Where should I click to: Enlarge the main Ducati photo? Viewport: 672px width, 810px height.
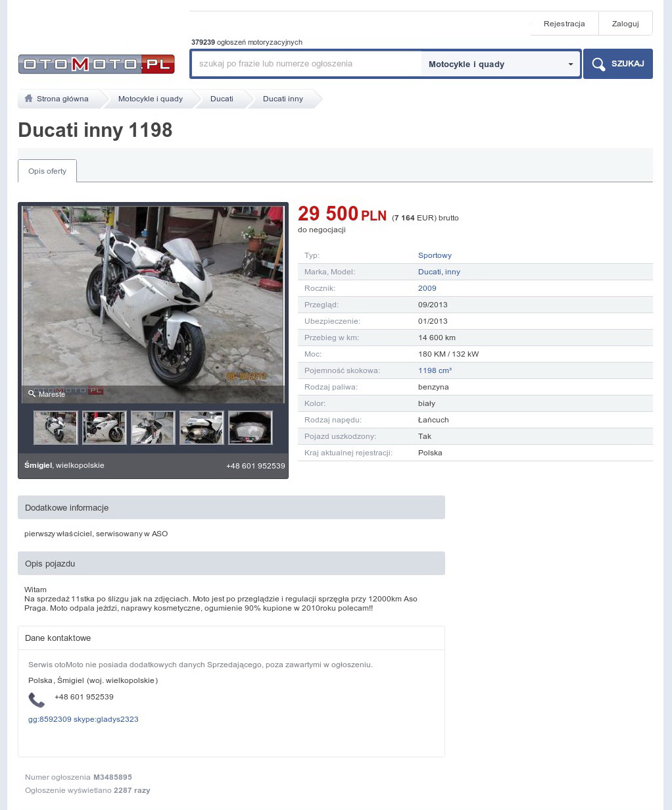pos(153,296)
